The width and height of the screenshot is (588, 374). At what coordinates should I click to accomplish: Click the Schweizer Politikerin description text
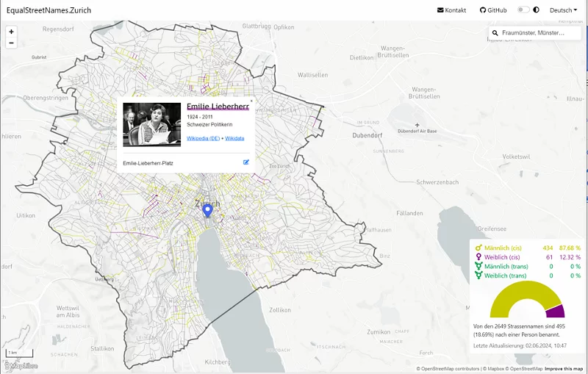click(209, 124)
